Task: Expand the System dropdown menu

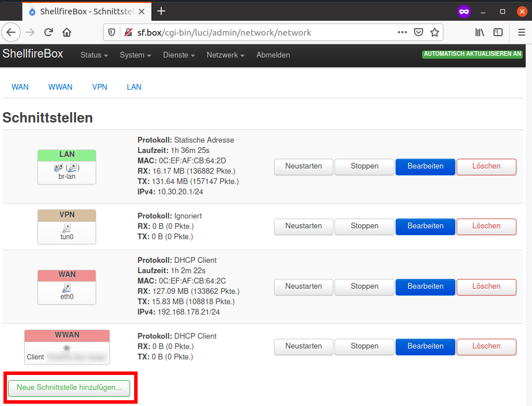Action: tap(135, 55)
